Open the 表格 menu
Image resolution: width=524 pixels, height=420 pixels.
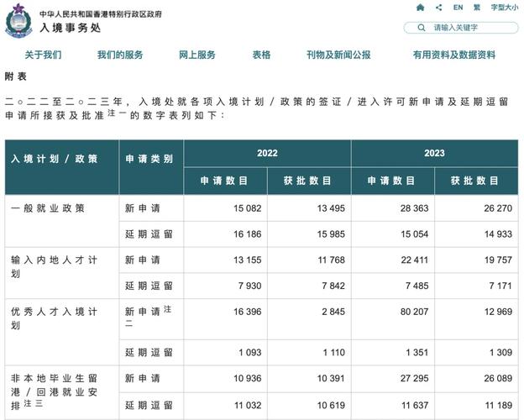[261, 55]
